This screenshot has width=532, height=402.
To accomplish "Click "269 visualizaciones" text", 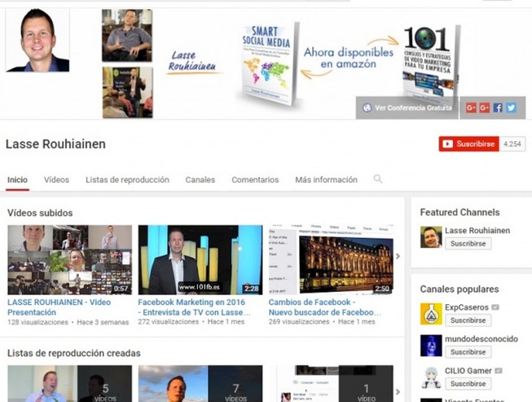I will tap(299, 321).
